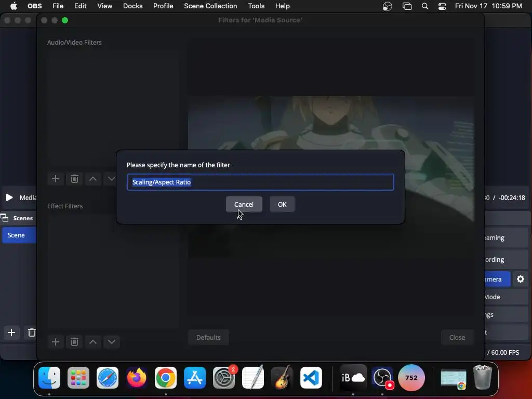Open minimized Chrome window in Dock

click(454, 378)
